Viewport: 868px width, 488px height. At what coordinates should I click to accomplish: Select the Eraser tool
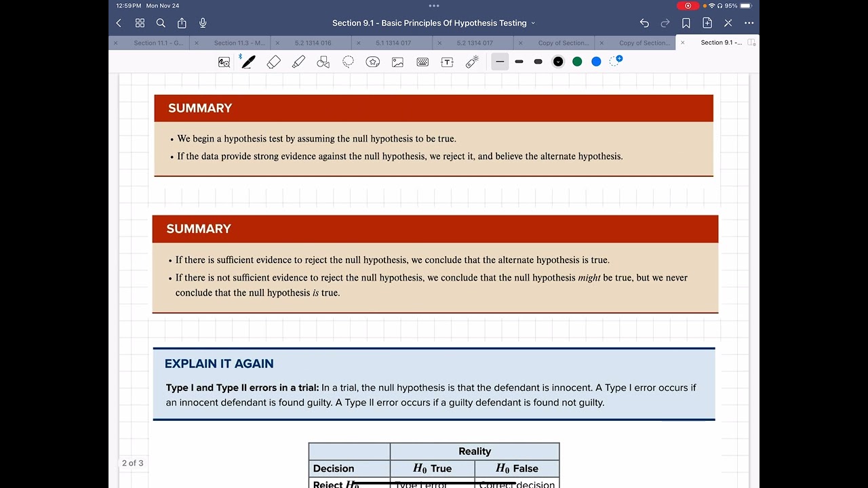coord(274,62)
